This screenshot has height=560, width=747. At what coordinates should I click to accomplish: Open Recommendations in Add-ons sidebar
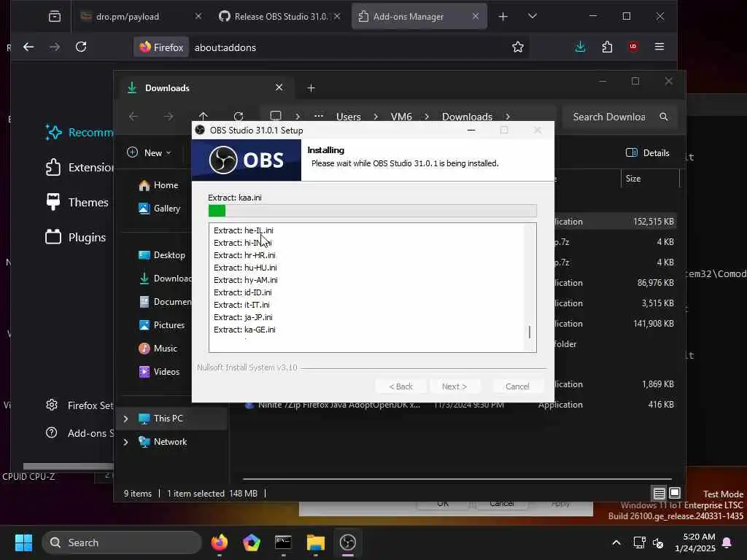tap(80, 133)
